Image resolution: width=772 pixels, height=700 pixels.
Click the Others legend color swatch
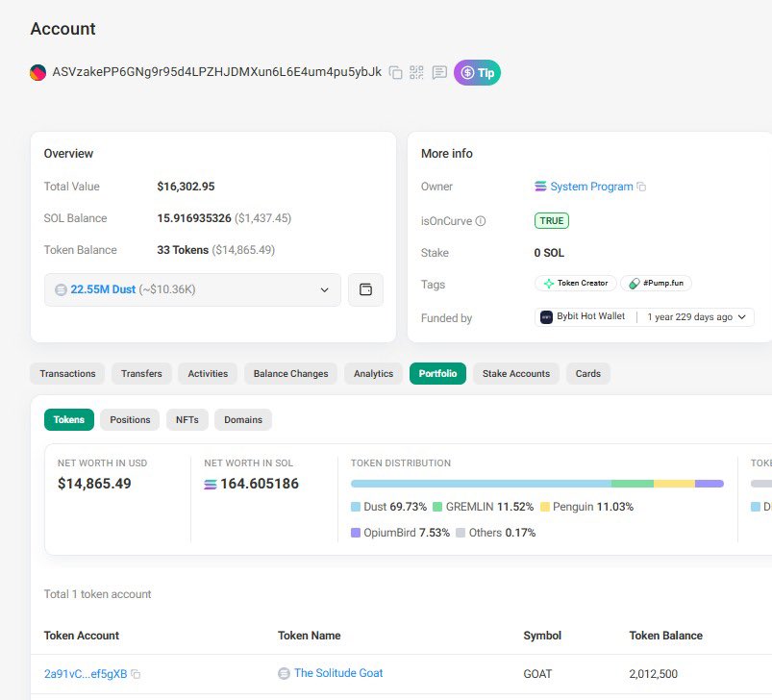pos(461,533)
